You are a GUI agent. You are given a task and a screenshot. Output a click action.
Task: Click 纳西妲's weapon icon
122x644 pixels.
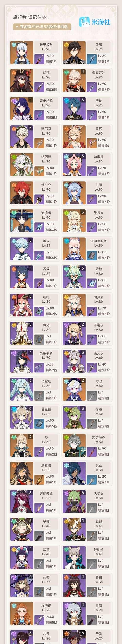click(39, 171)
